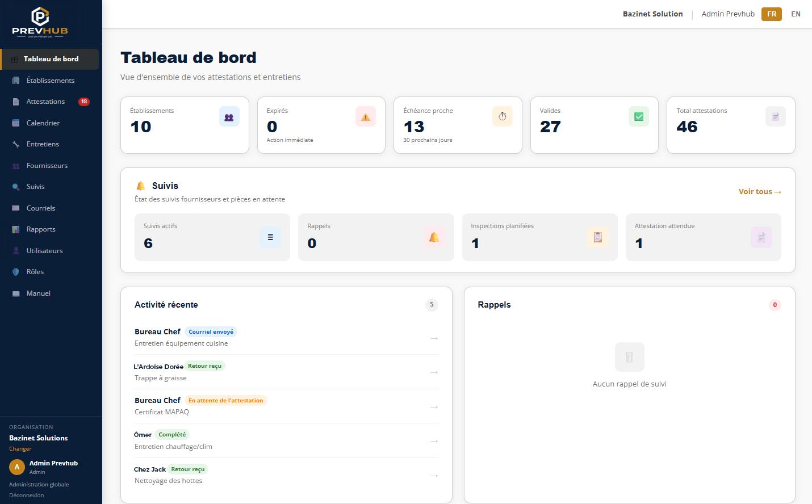Screen dimensions: 812x504
Task: Click the count badge 5 of Activité récente
Action: [432, 305]
